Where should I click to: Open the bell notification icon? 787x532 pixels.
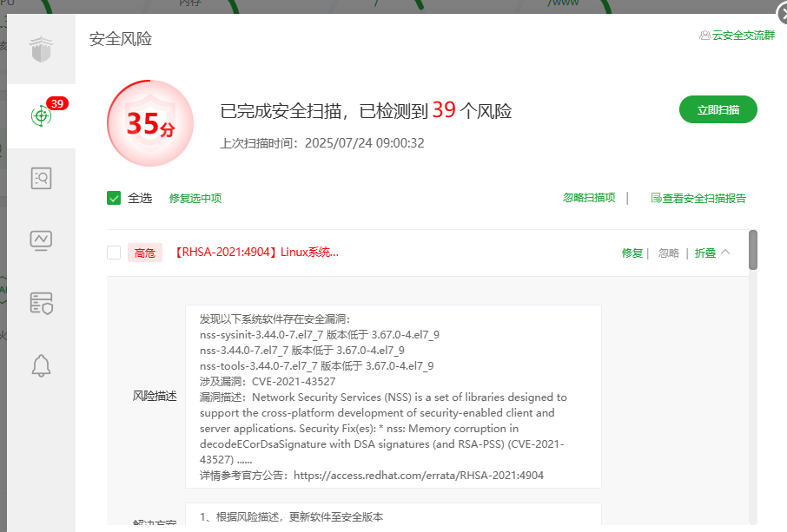pyautogui.click(x=41, y=365)
